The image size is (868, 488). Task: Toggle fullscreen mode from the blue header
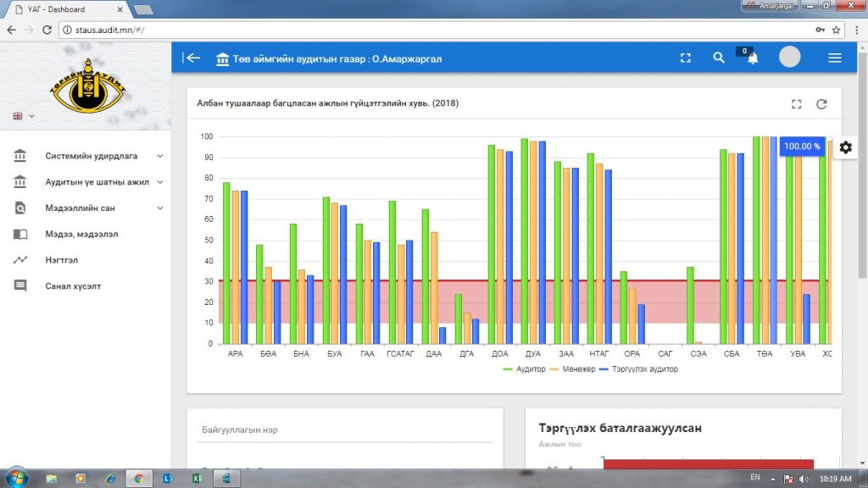(685, 58)
